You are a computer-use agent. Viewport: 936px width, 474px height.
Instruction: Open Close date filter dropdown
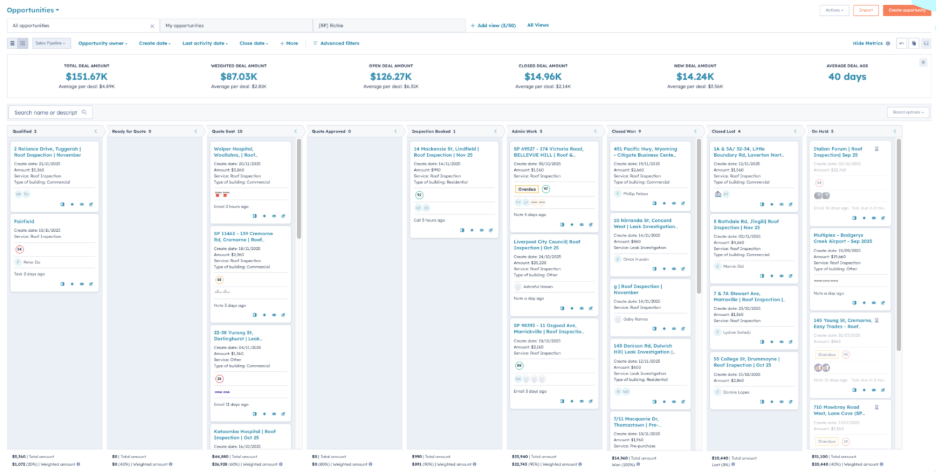click(x=253, y=44)
